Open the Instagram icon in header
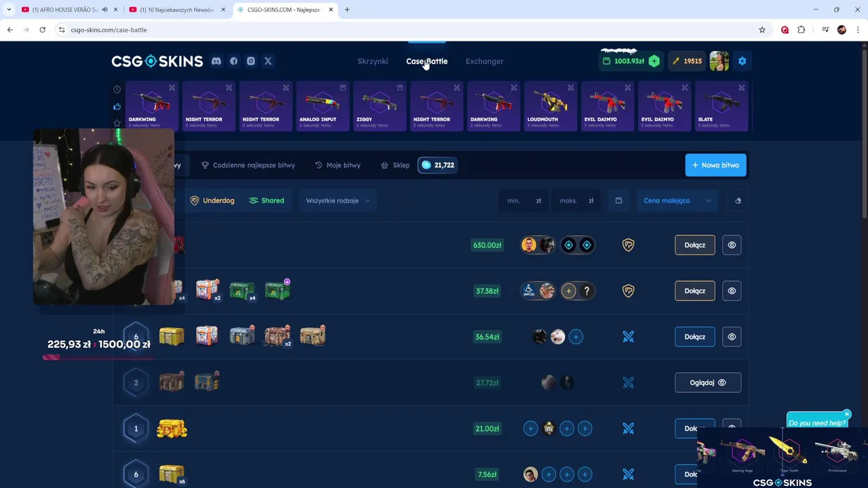The height and width of the screenshot is (488, 868). (251, 61)
